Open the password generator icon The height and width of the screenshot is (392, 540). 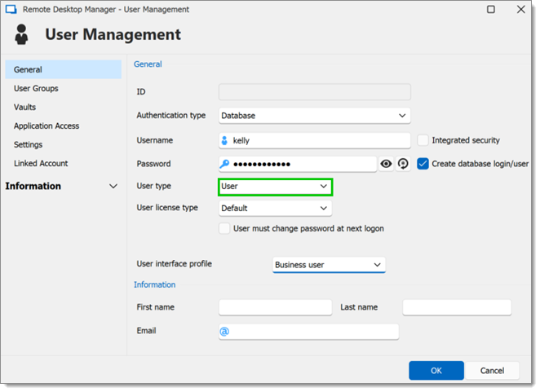click(x=403, y=164)
